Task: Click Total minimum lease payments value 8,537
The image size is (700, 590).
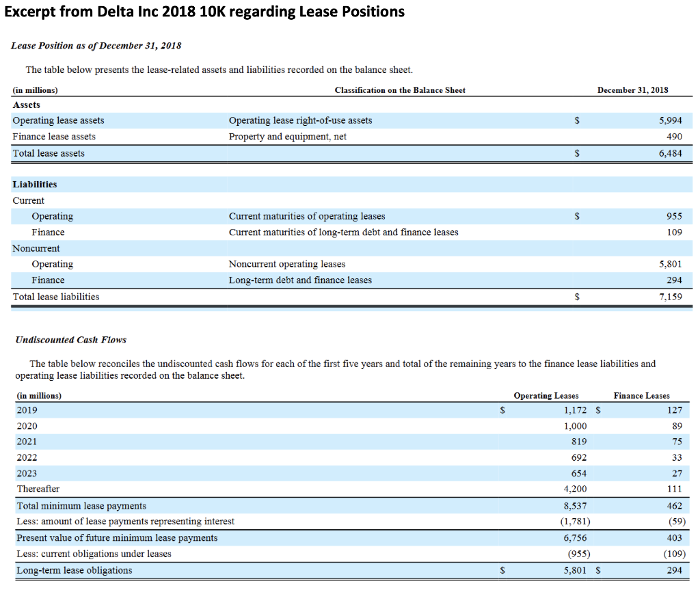Action: pos(576,505)
